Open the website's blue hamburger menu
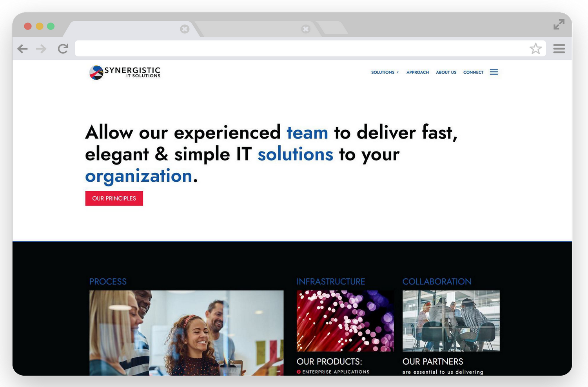 point(494,72)
